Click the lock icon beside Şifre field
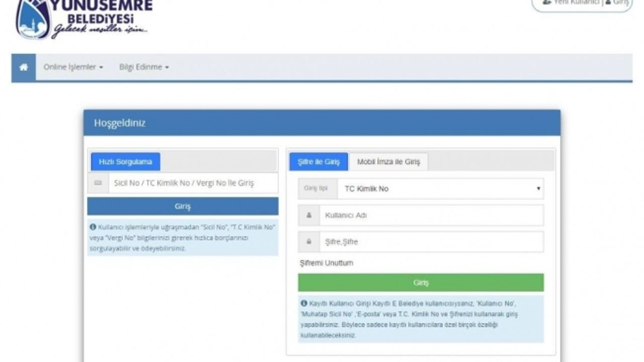Screen dimensions: 644x362 point(309,242)
